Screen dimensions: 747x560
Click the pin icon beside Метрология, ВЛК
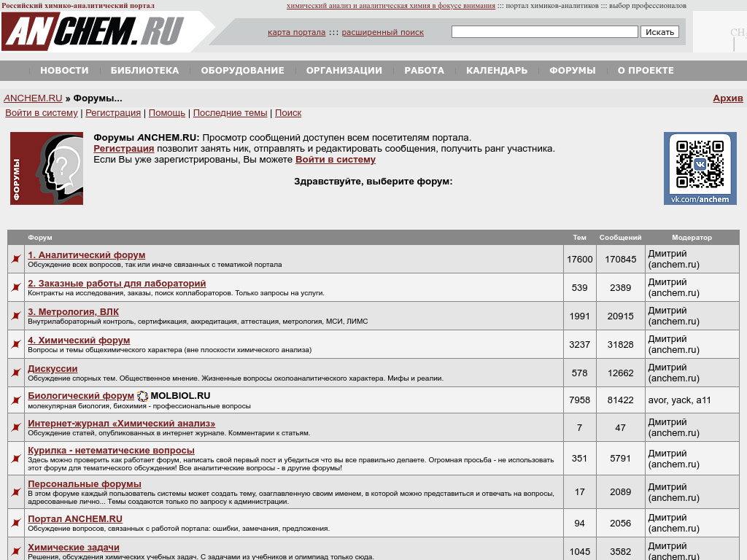15,316
